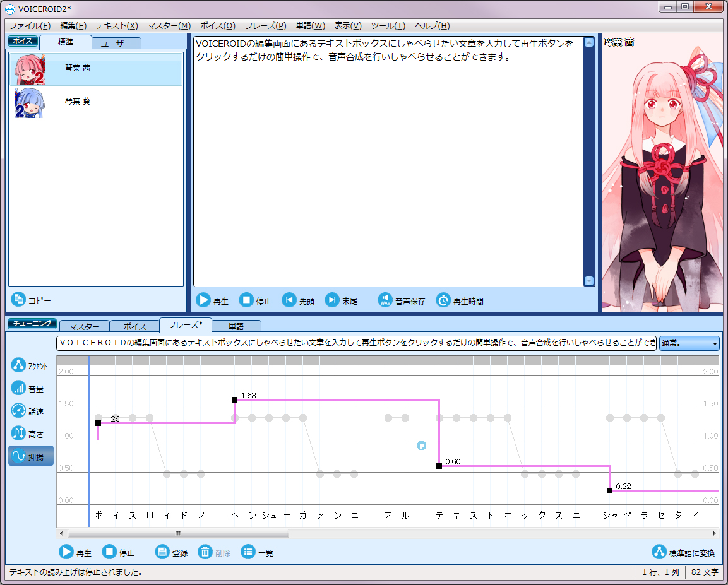Click the phrase text field in tuning panel
Image resolution: width=728 pixels, height=585 pixels.
(357, 343)
